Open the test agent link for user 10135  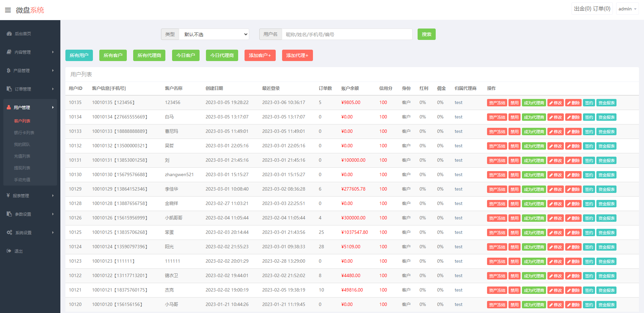[458, 103]
